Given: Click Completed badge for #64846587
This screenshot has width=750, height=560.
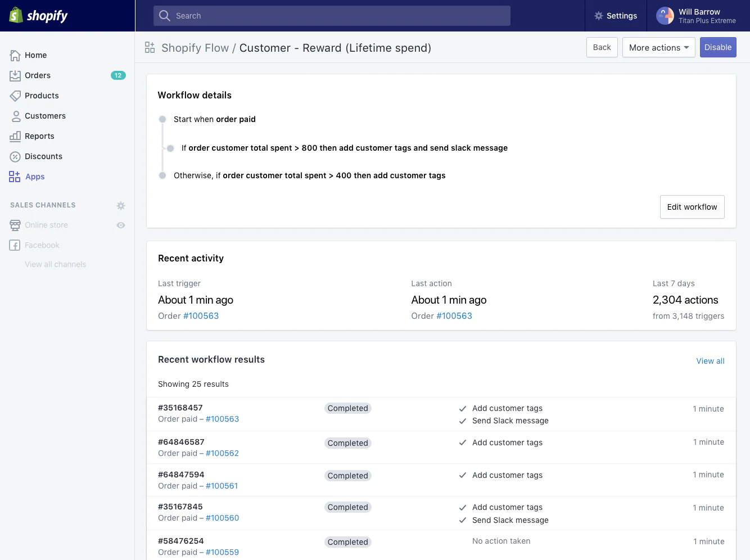Looking at the screenshot, I should [x=348, y=443].
